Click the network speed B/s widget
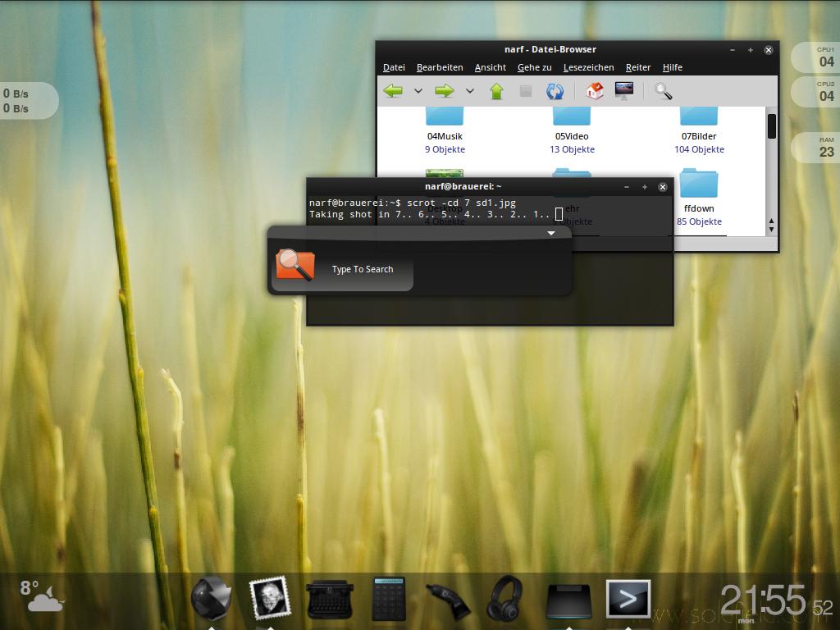Viewport: 840px width, 630px height. pos(28,101)
